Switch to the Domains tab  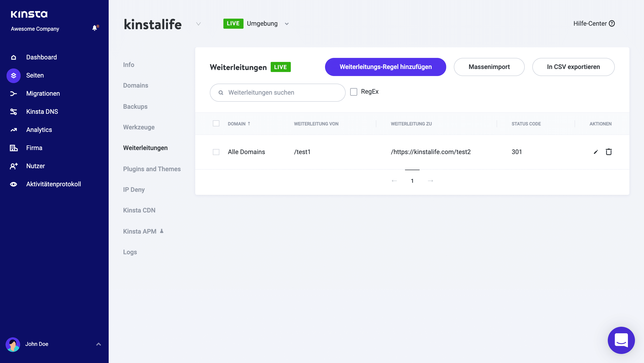pyautogui.click(x=136, y=85)
